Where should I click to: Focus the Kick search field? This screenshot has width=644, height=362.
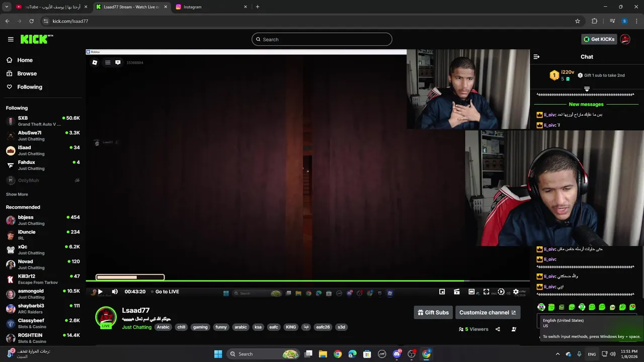[322, 39]
